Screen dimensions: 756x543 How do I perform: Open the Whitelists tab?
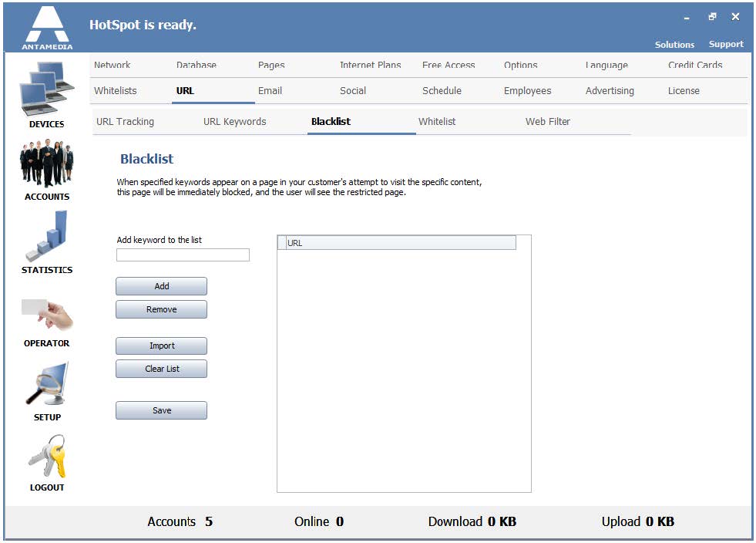point(116,91)
